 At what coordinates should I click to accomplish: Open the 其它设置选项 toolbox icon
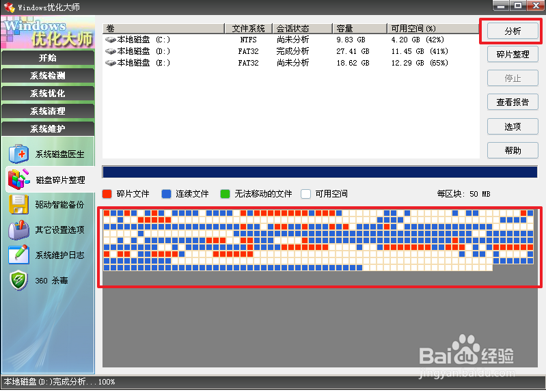pos(19,229)
